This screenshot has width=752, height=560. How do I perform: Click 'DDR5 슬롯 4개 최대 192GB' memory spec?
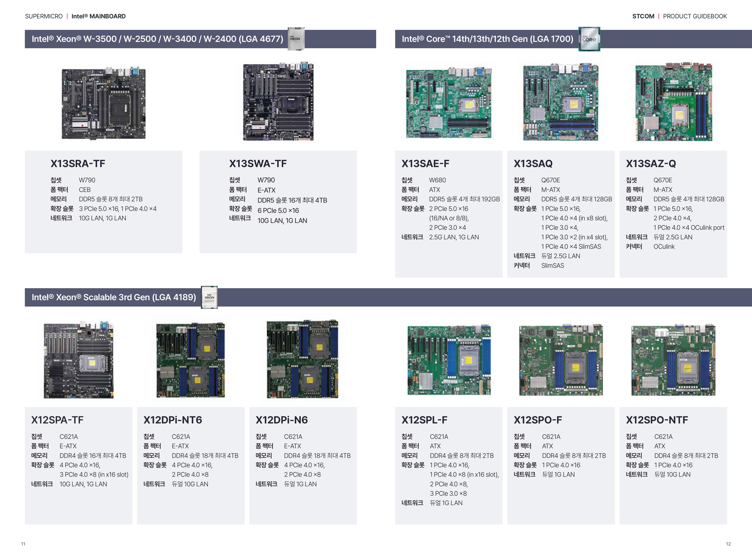click(465, 199)
